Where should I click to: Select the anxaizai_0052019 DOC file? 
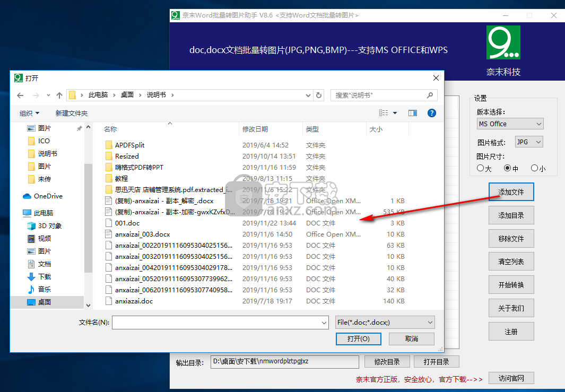pos(173,279)
